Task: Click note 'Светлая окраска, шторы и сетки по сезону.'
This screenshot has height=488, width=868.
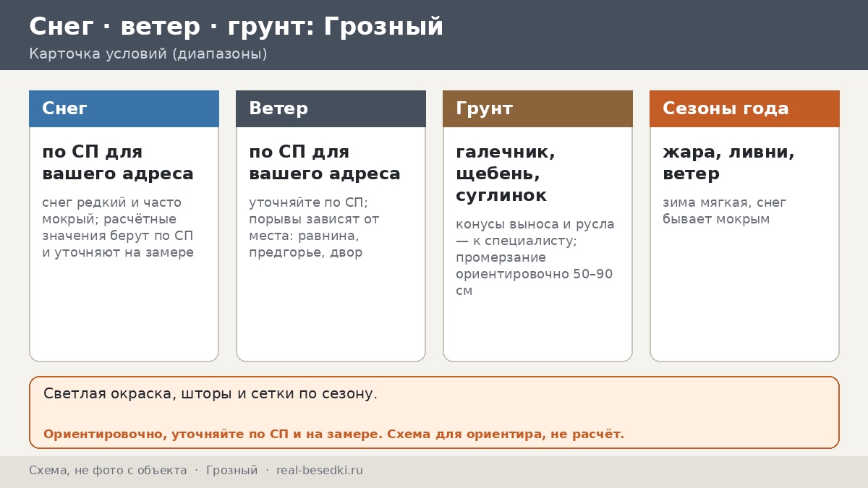Action: [x=210, y=394]
